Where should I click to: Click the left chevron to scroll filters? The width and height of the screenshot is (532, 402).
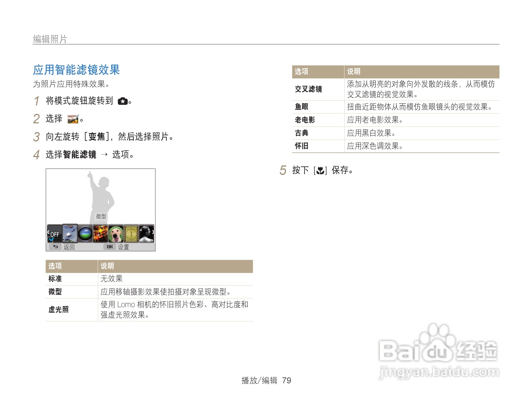48,232
